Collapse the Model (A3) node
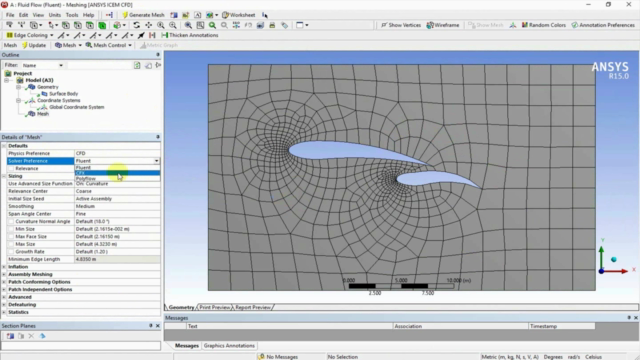 click(x=7, y=80)
